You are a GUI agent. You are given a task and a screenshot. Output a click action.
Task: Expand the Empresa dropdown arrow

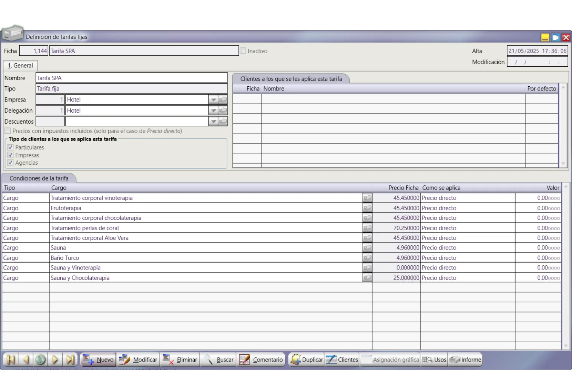coord(213,100)
